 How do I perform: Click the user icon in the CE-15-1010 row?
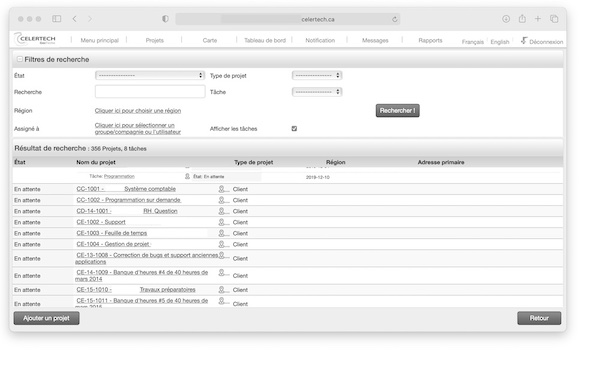(222, 290)
